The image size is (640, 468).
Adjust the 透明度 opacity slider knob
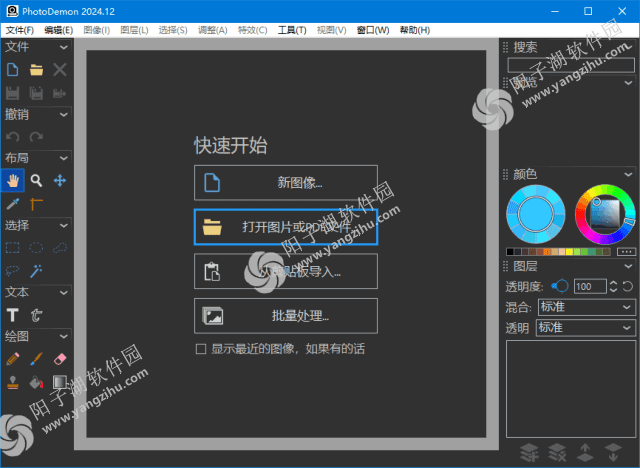[562, 286]
